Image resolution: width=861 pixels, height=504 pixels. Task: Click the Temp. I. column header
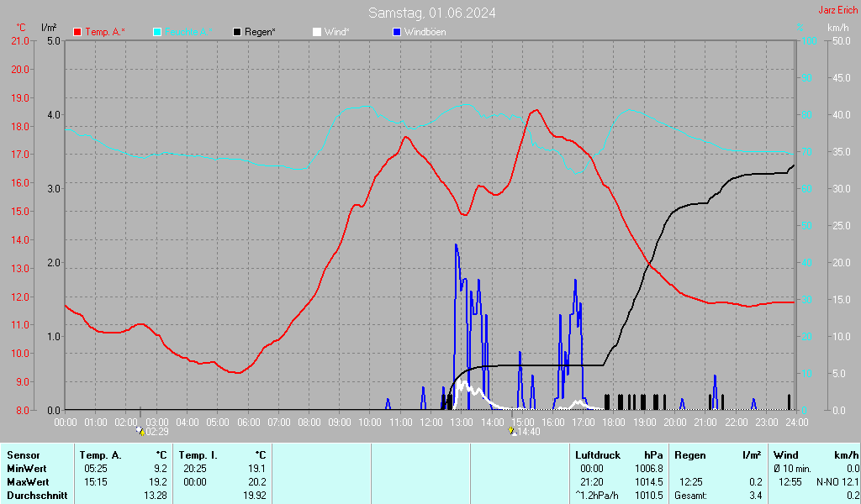tap(197, 454)
